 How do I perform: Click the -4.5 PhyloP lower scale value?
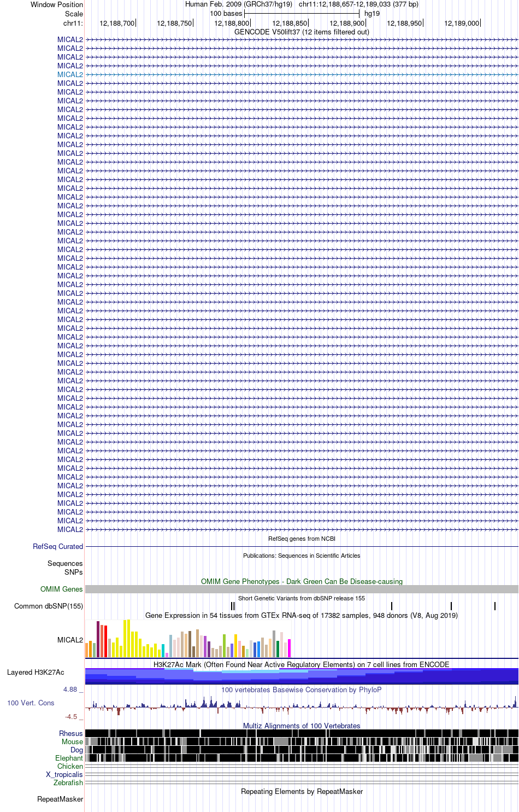[71, 716]
